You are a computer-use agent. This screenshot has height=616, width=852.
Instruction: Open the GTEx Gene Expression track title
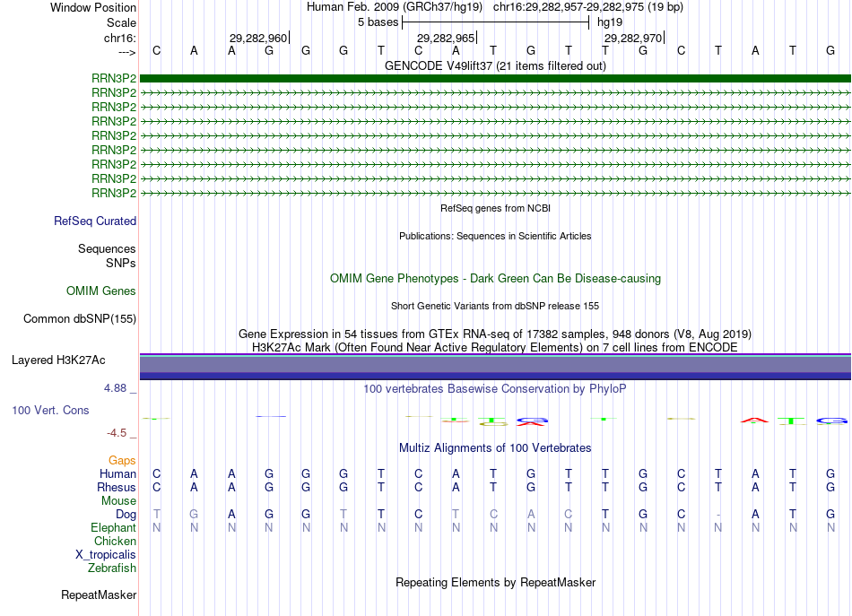(x=495, y=334)
